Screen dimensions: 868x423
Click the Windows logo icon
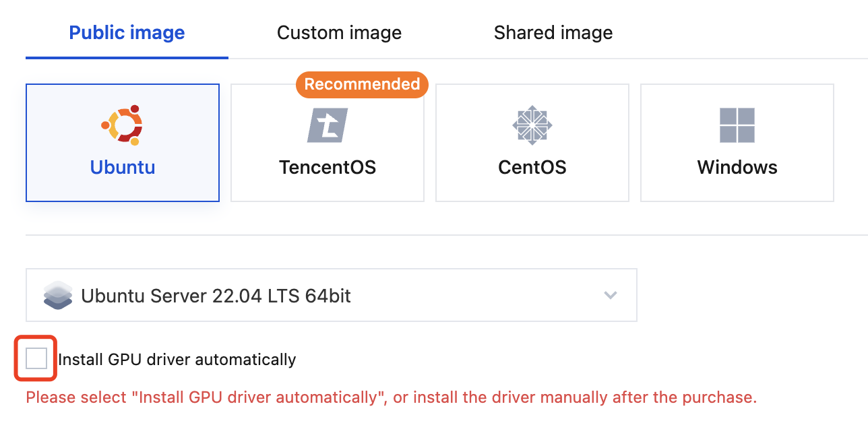click(x=737, y=125)
